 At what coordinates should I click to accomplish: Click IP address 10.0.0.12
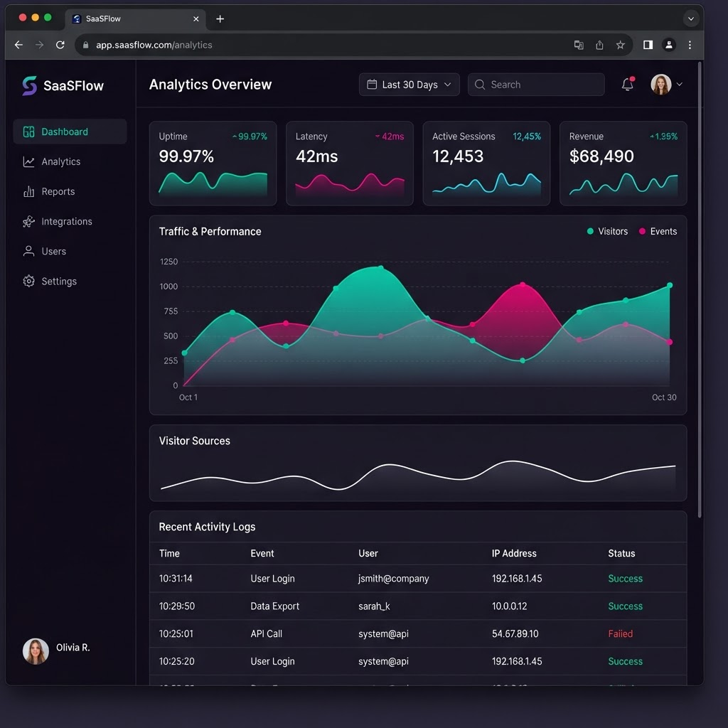(509, 606)
